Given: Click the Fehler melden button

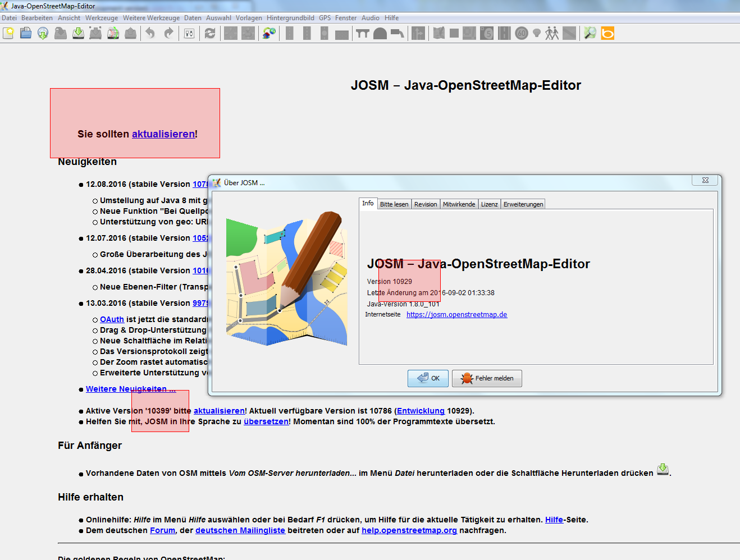Looking at the screenshot, I should click(x=487, y=379).
